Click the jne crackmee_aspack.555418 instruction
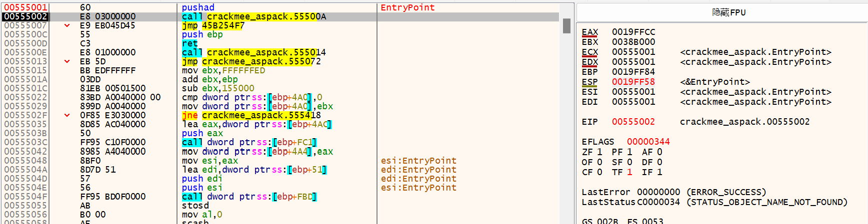 point(251,115)
